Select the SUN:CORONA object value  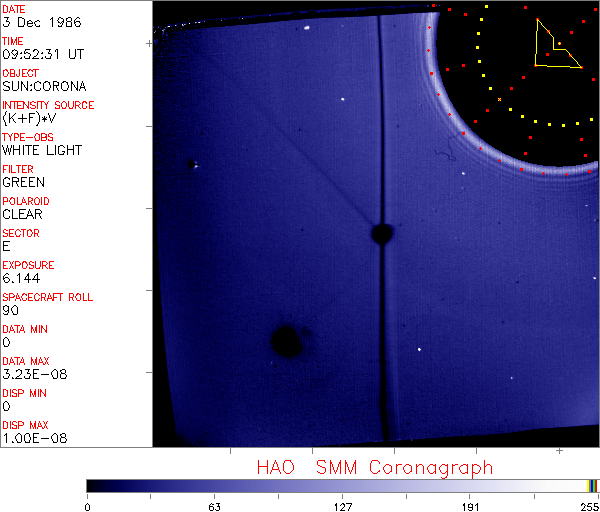pyautogui.click(x=44, y=86)
